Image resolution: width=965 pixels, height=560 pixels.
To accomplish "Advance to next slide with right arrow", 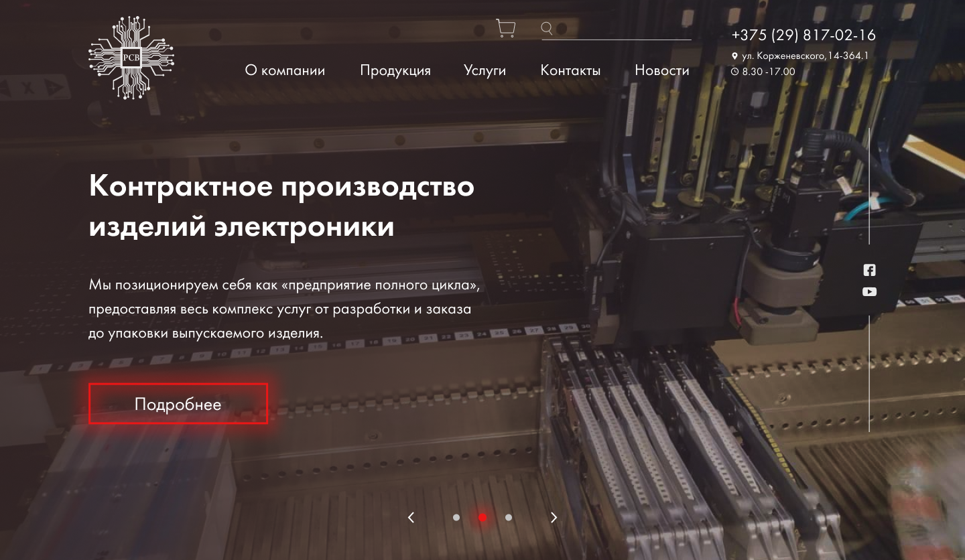I will click(554, 517).
